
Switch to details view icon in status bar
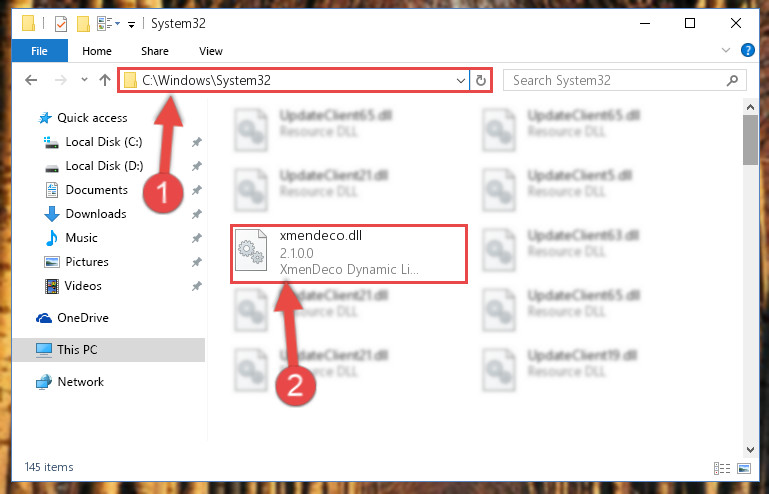coord(721,468)
